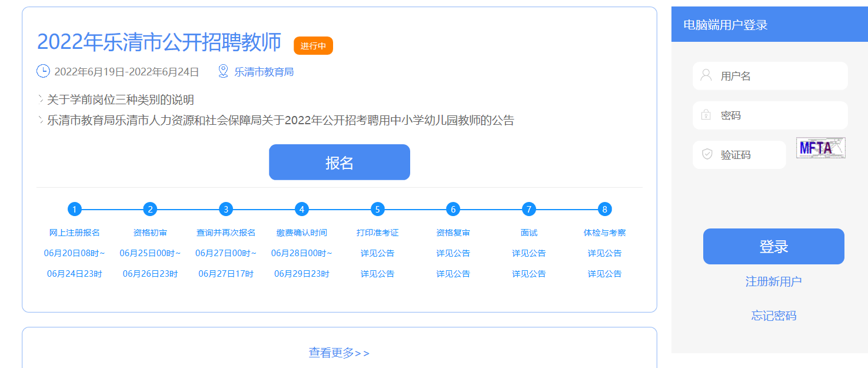Click step 5 print admission ticket marker
This screenshot has height=368, width=868.
pyautogui.click(x=378, y=209)
